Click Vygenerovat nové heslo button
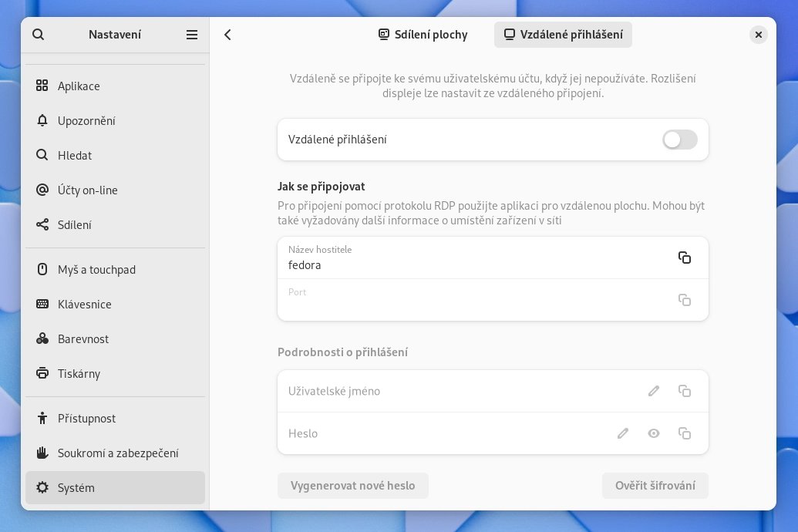Viewport: 798px width, 532px height. pyautogui.click(x=352, y=486)
